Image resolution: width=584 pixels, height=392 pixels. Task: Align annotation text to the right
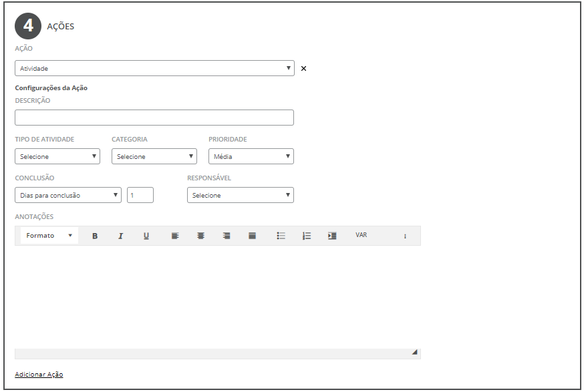click(227, 236)
